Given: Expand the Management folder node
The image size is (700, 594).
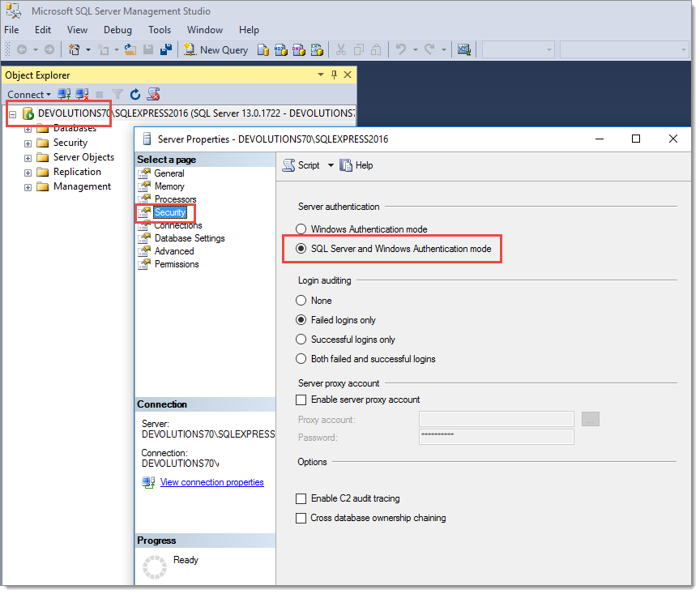Looking at the screenshot, I should point(28,187).
